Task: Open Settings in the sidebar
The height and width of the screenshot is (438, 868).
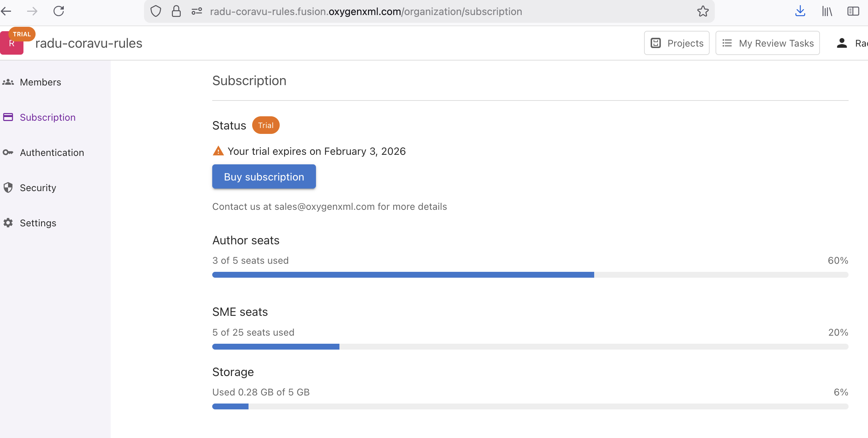Action: [38, 223]
